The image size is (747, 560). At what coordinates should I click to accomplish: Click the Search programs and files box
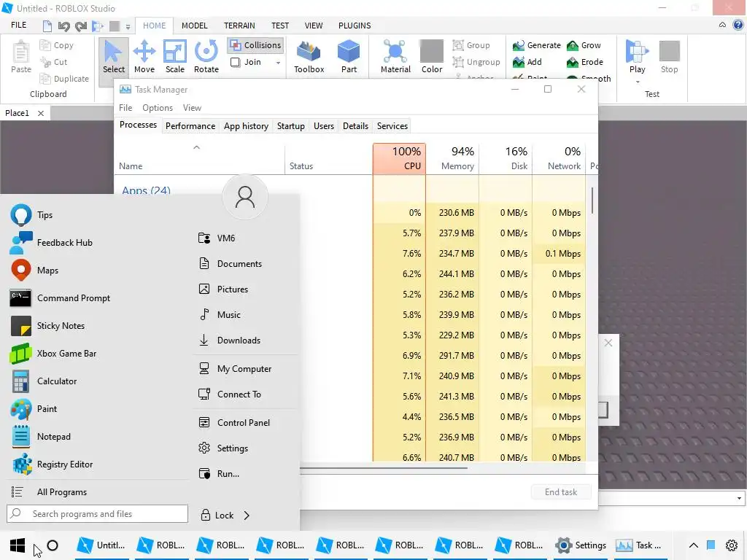[97, 514]
